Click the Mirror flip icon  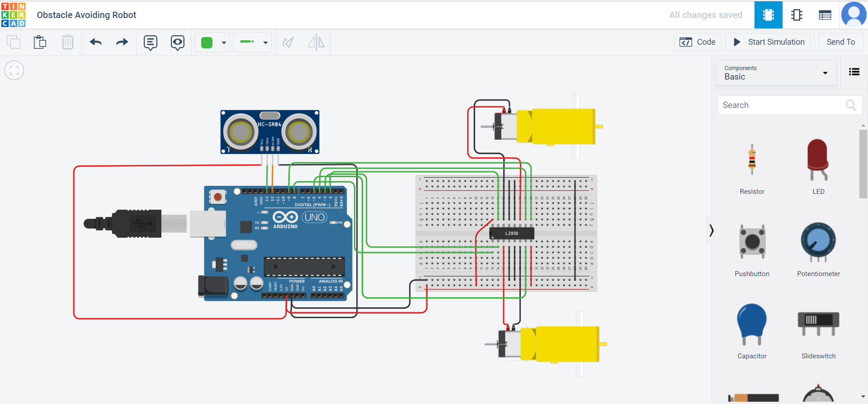point(316,42)
